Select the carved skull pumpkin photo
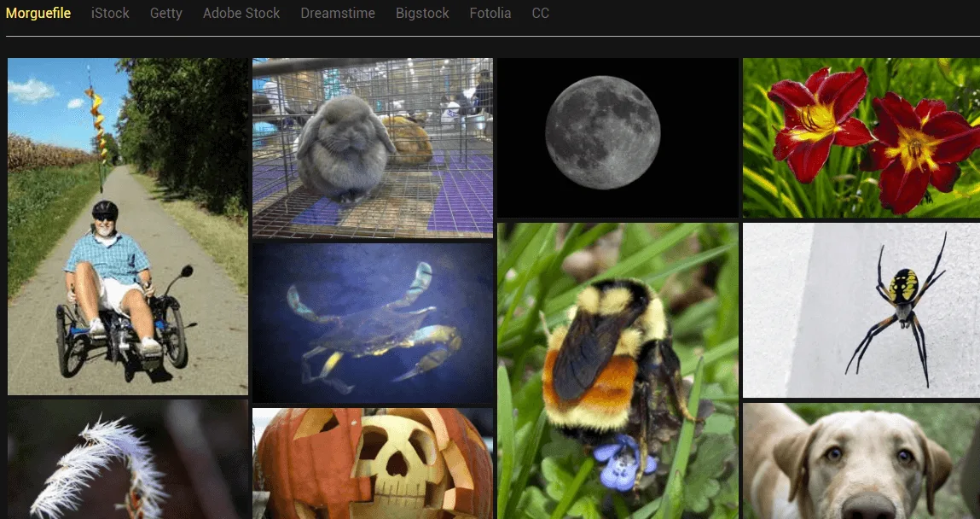The width and height of the screenshot is (980, 519). click(372, 464)
